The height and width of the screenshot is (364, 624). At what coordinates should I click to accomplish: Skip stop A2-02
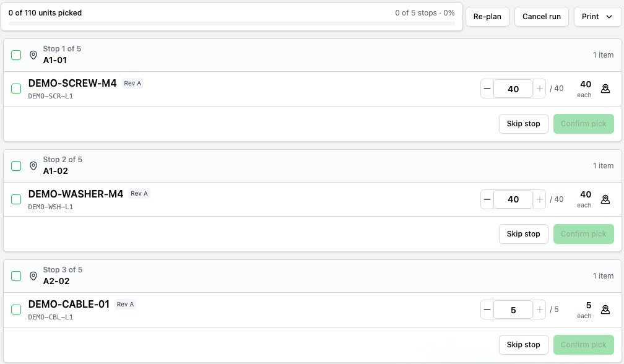[x=523, y=345]
